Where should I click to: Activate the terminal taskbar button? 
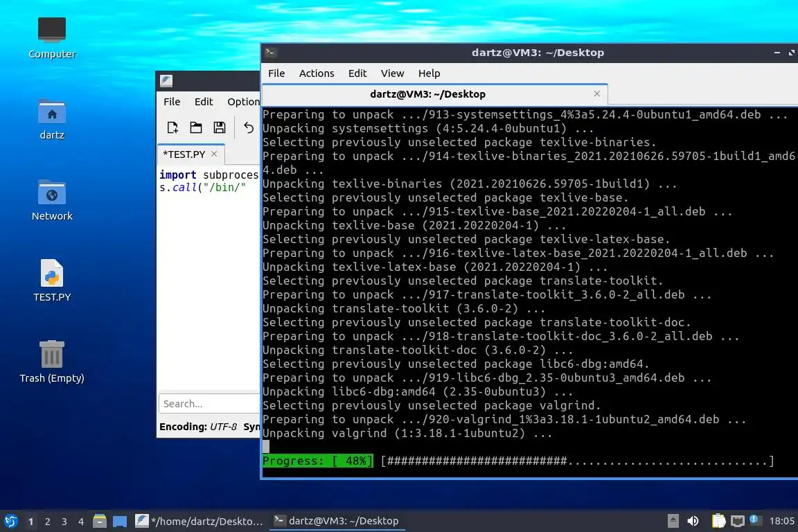(337, 521)
